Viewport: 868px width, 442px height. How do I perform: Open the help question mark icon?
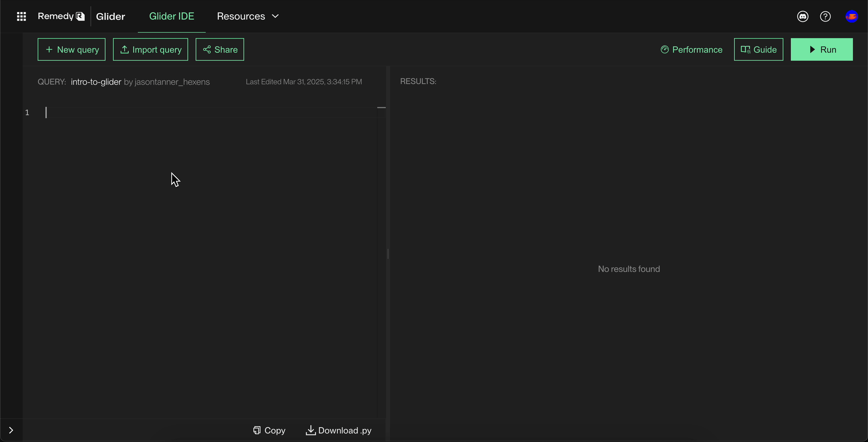825,16
